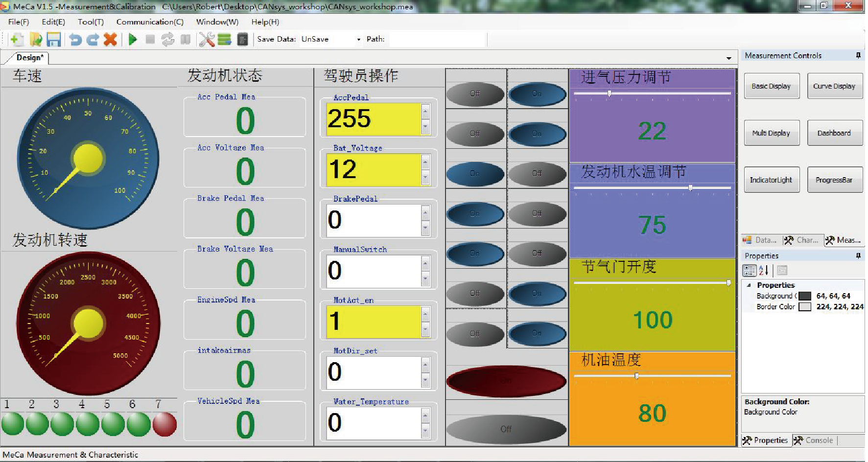Toggle the gray Off switch in fourth switch row
The width and height of the screenshot is (868, 462).
(x=537, y=214)
